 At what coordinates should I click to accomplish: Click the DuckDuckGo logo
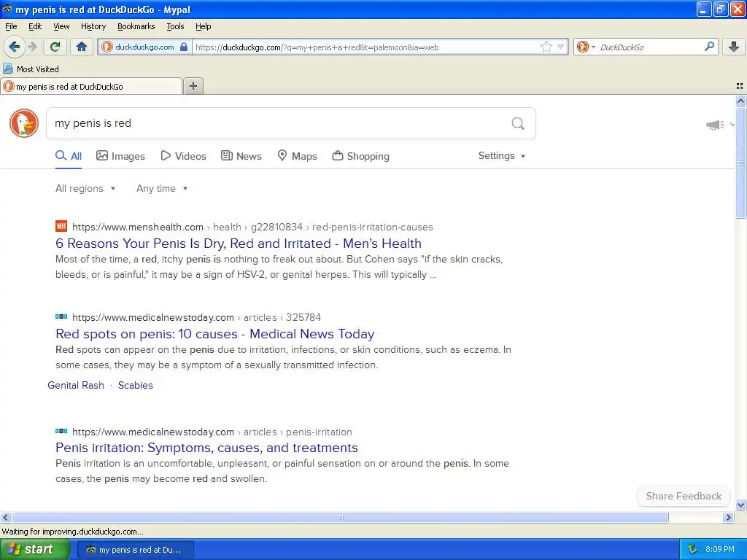tap(24, 123)
